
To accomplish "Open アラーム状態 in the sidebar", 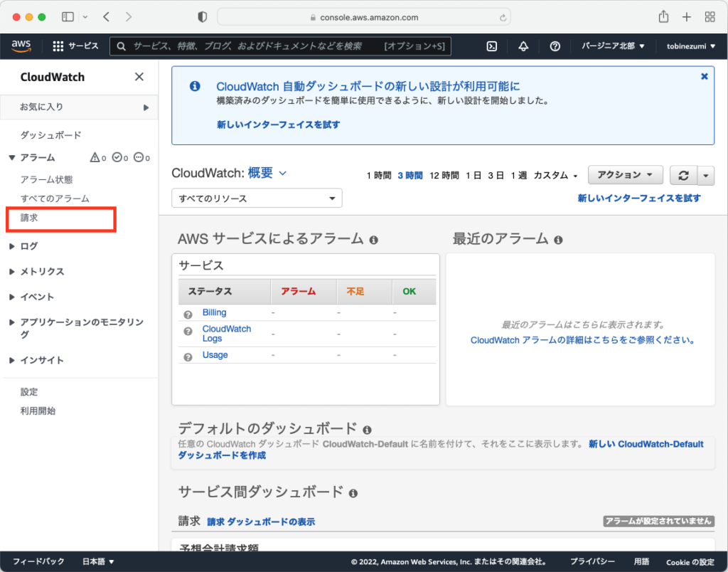I will tap(46, 180).
